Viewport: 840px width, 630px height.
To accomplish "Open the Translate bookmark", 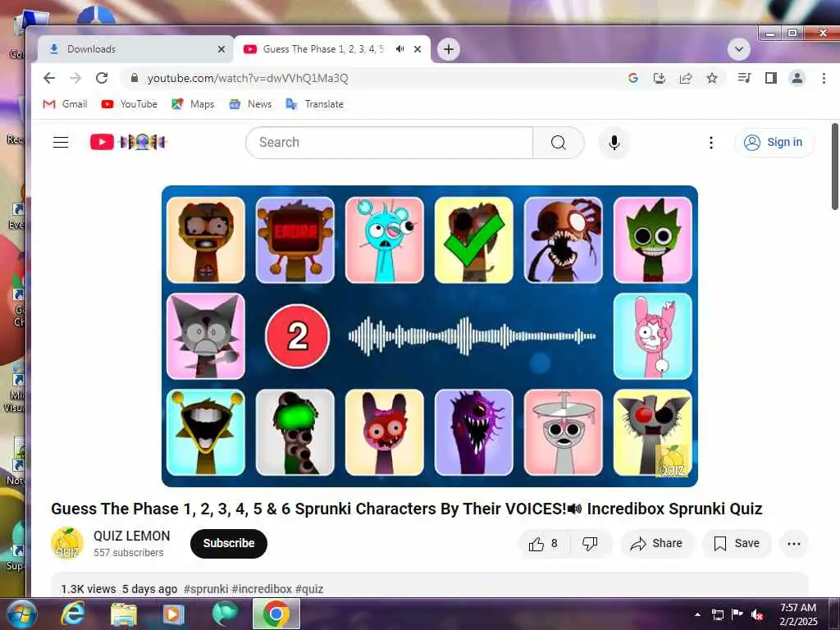I will (315, 104).
